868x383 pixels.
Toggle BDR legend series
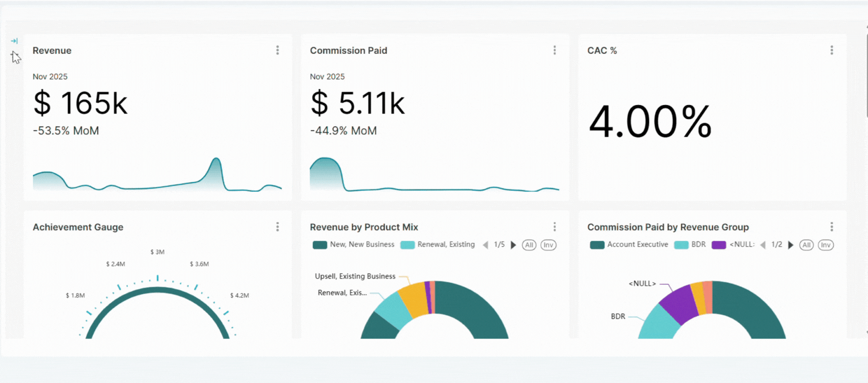[x=690, y=245]
